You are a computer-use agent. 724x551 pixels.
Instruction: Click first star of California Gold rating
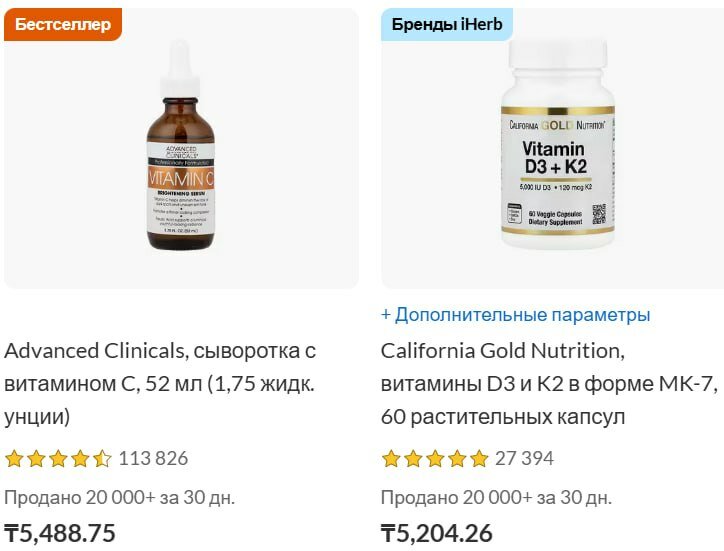(391, 459)
